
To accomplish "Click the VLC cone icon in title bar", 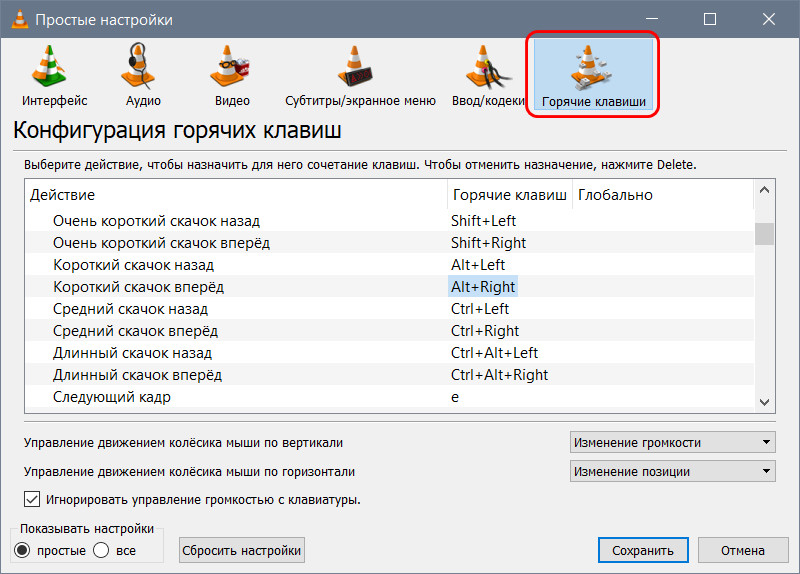I will click(x=19, y=19).
